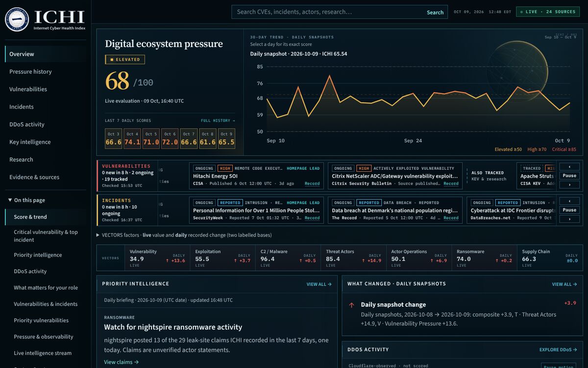Click VIEW ALL in Priority Intelligence
588x368 pixels.
tap(319, 284)
